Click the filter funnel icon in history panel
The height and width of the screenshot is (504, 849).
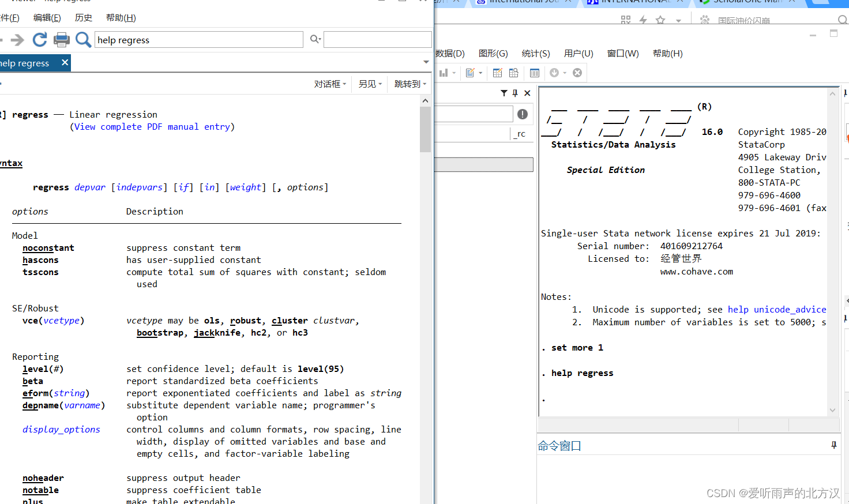[504, 93]
